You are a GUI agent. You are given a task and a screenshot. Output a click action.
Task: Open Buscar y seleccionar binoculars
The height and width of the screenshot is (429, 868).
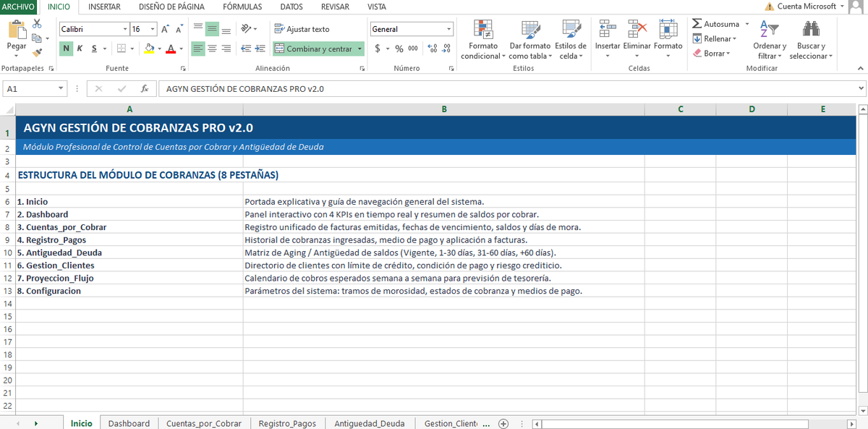pos(811,40)
